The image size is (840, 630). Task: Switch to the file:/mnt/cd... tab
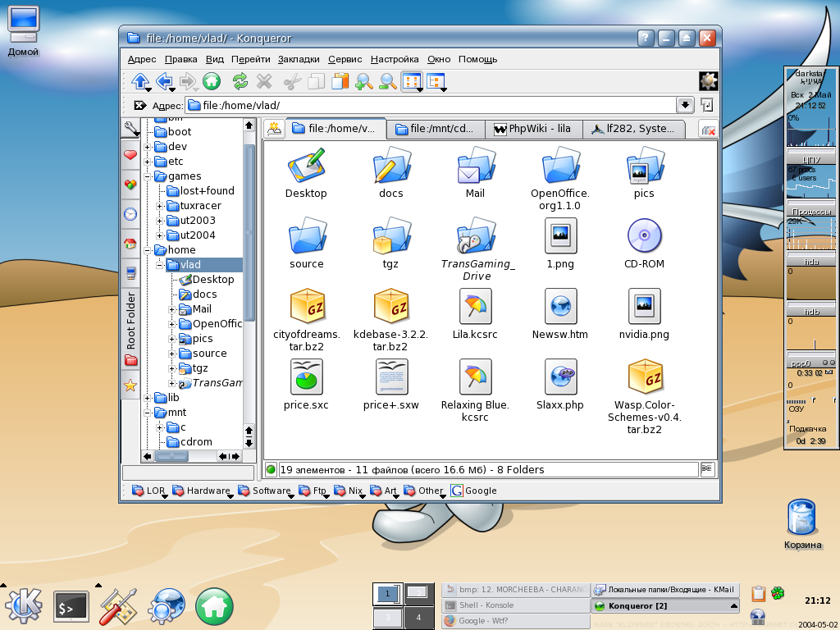click(436, 129)
